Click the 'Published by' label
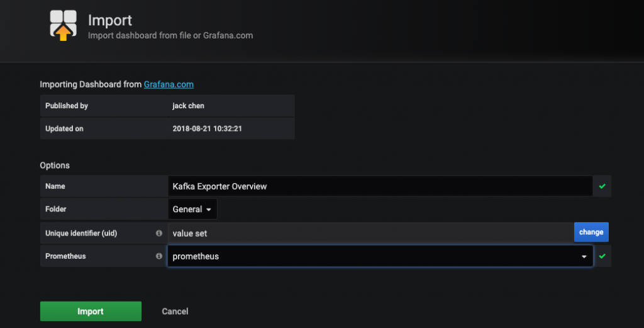This screenshot has width=644, height=328. [67, 106]
